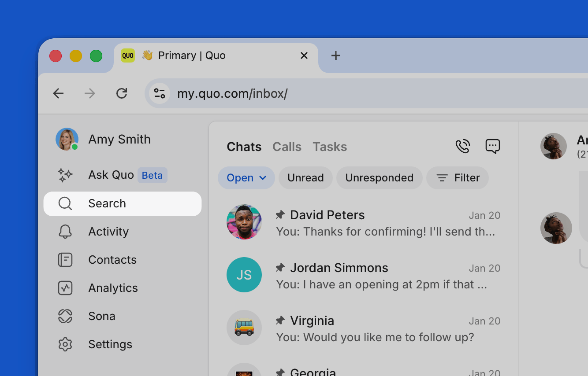588x376 pixels.
Task: Click the Settings gear icon
Action: (65, 344)
